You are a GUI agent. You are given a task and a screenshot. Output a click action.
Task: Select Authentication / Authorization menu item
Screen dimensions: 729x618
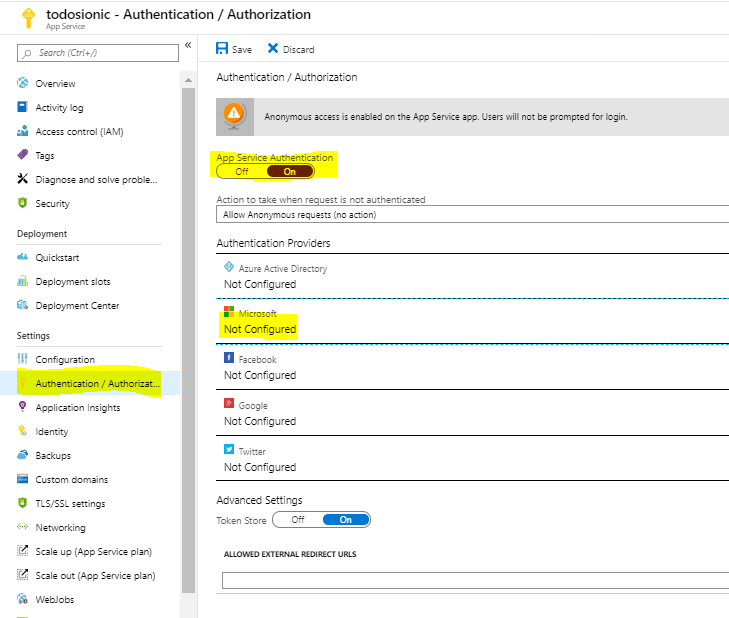click(90, 383)
